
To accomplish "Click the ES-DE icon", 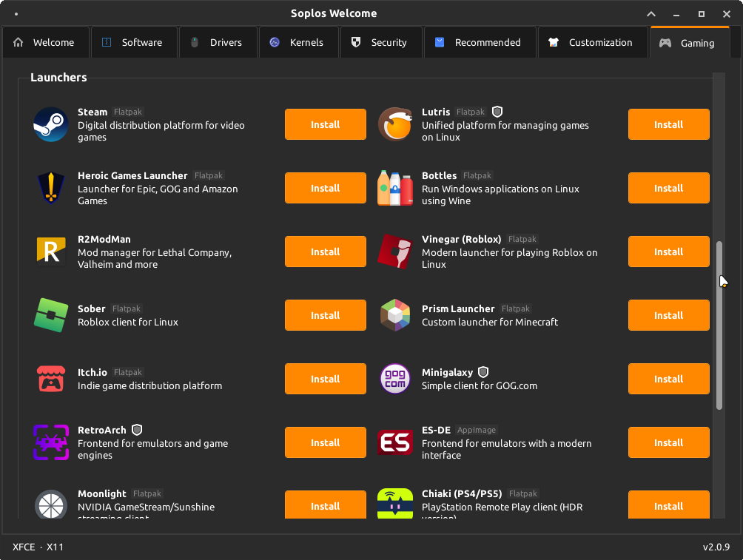I will click(x=394, y=442).
